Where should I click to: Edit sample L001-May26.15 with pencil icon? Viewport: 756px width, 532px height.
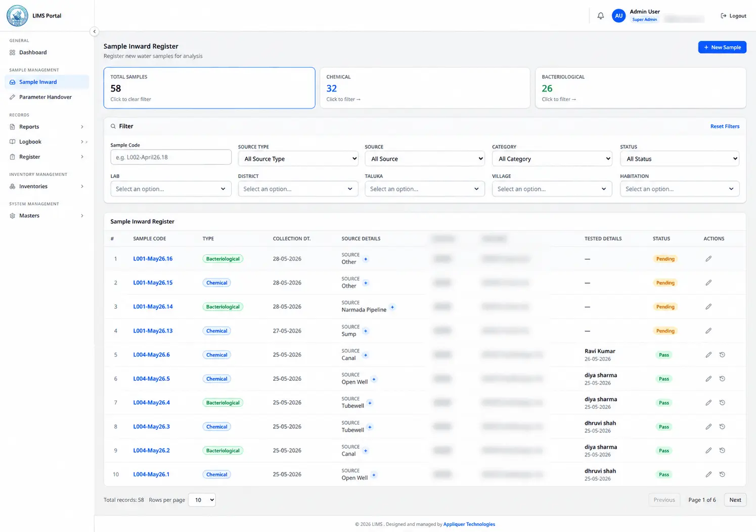[708, 283]
